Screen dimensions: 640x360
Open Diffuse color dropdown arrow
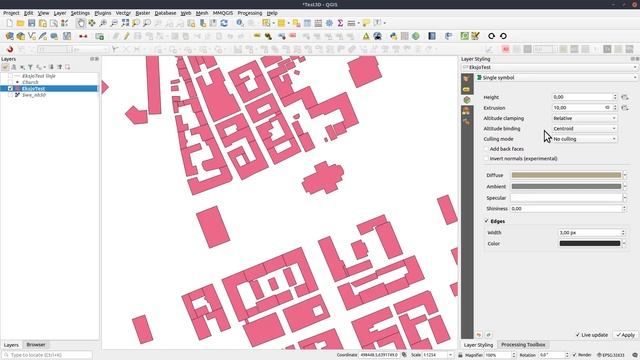625,175
